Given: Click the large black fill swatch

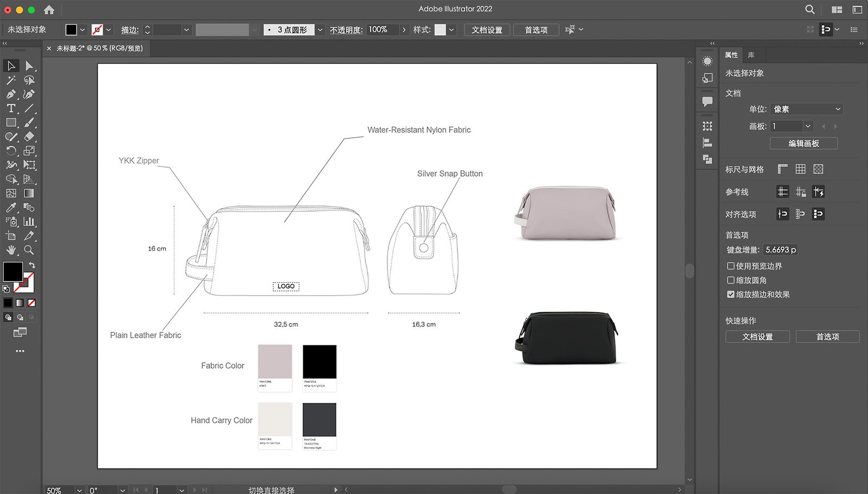Looking at the screenshot, I should click(12, 271).
